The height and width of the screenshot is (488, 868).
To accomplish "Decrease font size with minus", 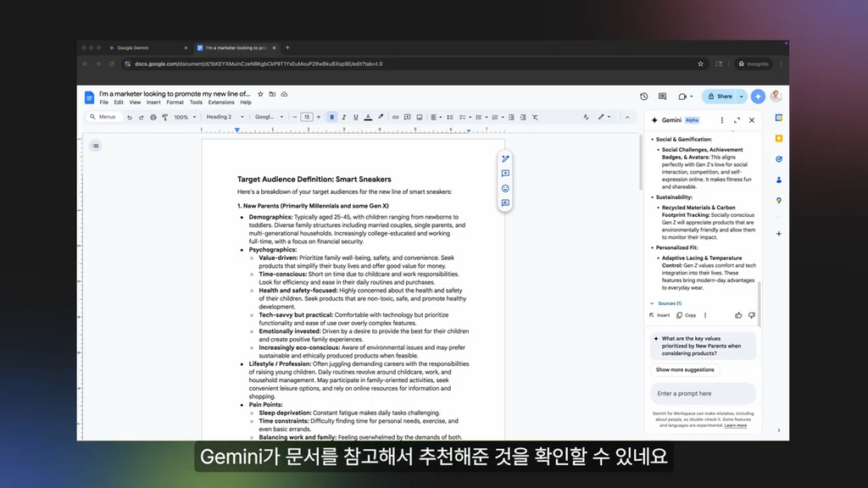I will click(x=294, y=117).
